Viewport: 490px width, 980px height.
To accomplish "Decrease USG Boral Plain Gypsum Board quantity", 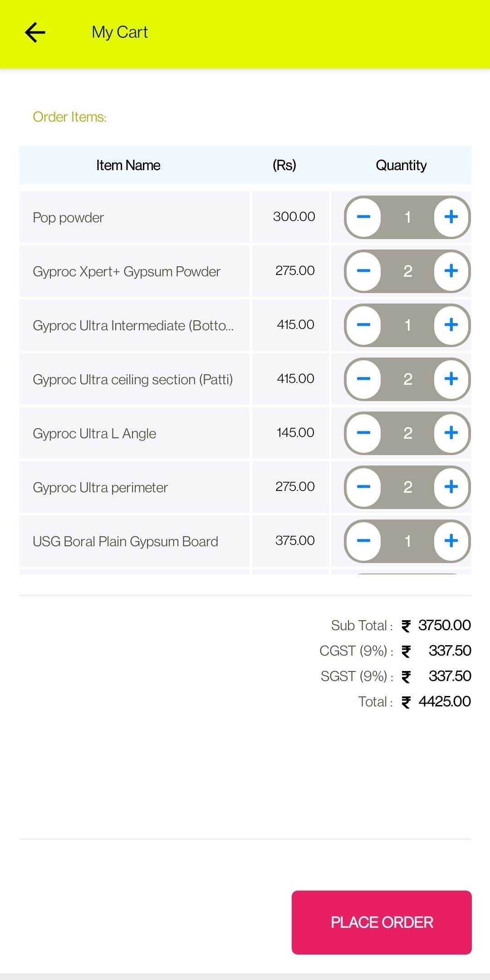I will pyautogui.click(x=363, y=541).
